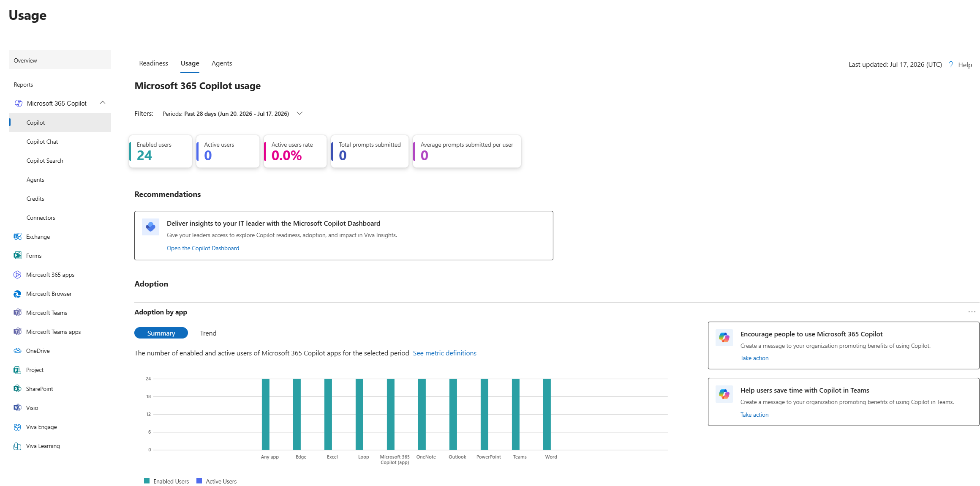Open the Adoption by app more options menu
This screenshot has width=980, height=486.
tap(972, 312)
